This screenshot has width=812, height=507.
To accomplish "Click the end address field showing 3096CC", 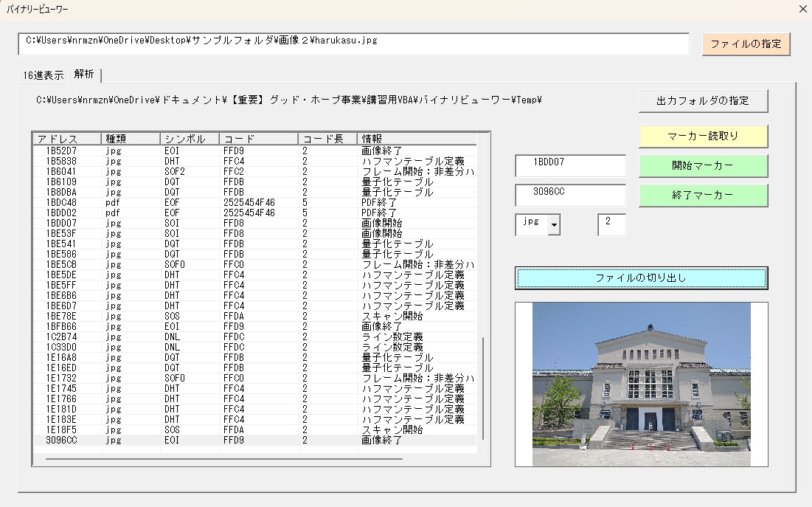I will pos(569,195).
